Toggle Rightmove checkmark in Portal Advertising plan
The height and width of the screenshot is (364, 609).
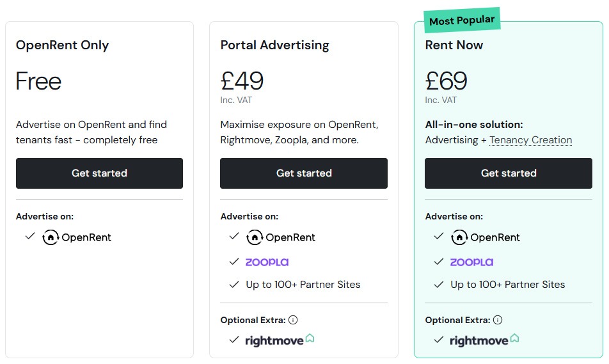[233, 340]
